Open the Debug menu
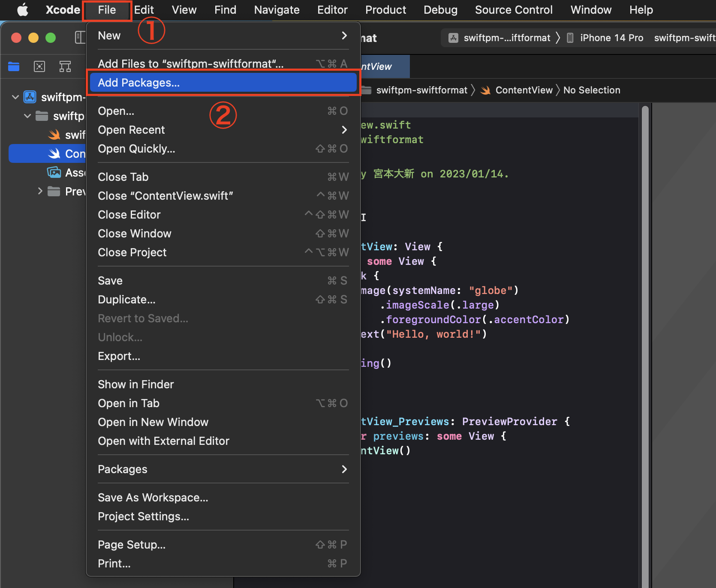Screen dimensions: 716x588 (x=441, y=9)
